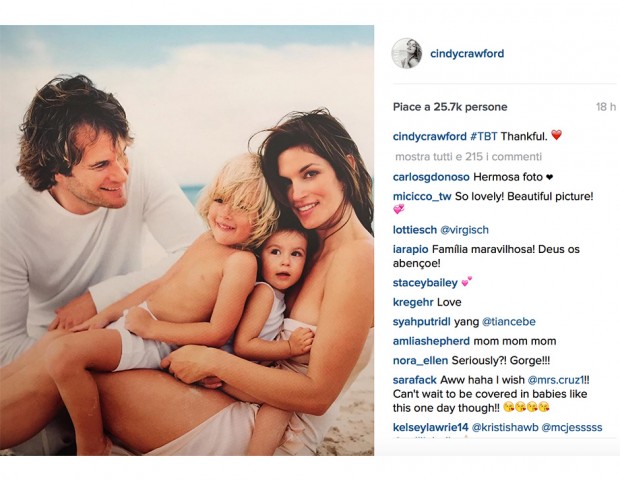The height and width of the screenshot is (481, 620).
Task: Open cindycrawford username link in header
Action: [x=467, y=53]
